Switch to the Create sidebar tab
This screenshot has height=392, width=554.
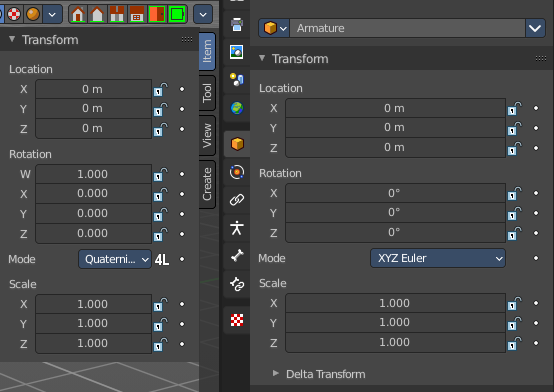click(x=207, y=184)
